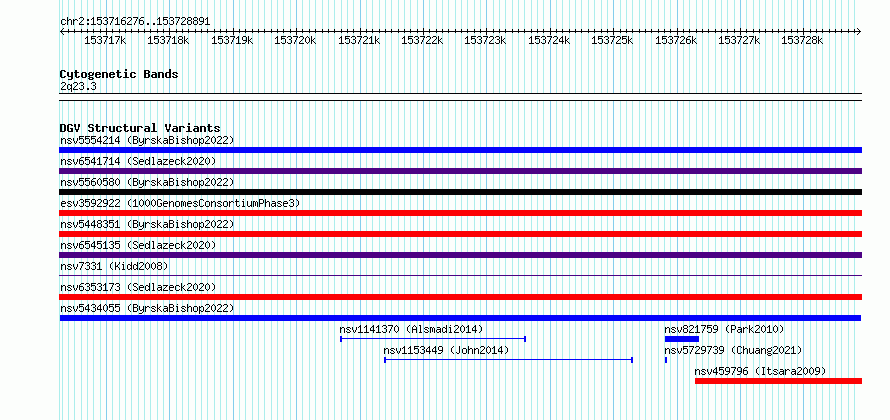This screenshot has width=890, height=420.
Task: Click the 153726k ruler tick label
Action: tap(676, 41)
